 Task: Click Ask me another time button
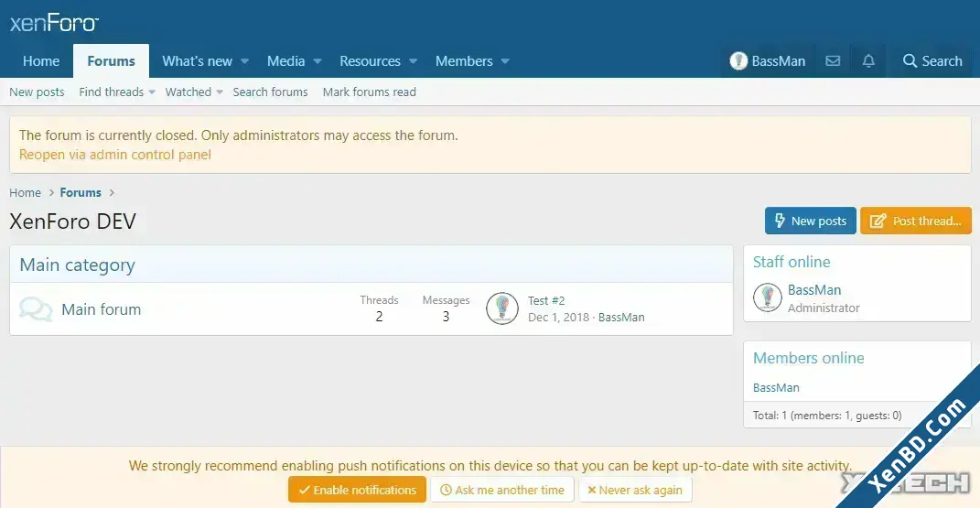pos(501,490)
